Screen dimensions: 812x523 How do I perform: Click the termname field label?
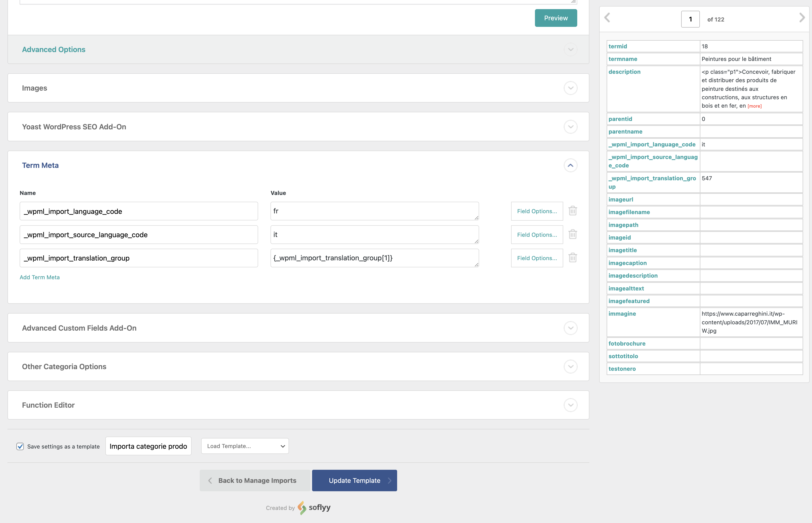[x=622, y=59]
